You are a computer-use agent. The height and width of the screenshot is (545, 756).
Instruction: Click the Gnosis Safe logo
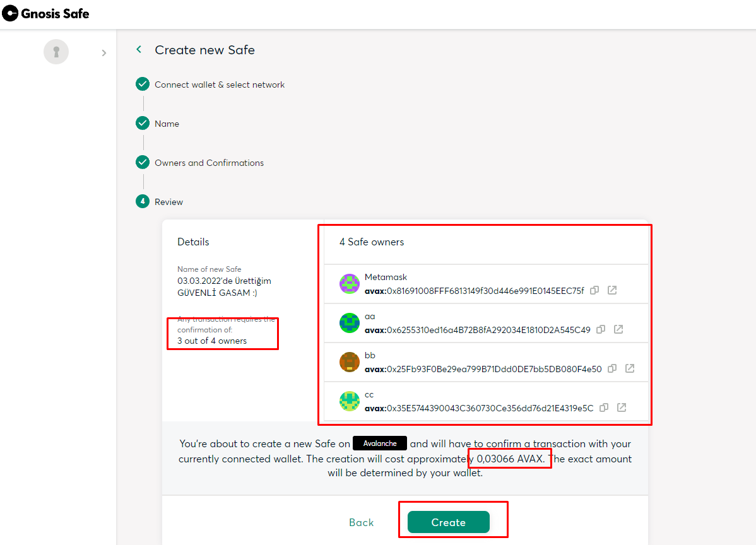coord(46,13)
